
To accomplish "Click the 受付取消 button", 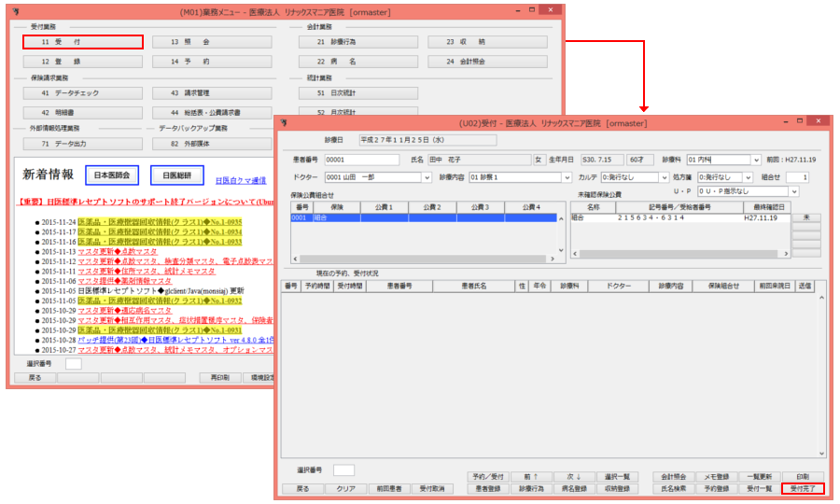I will tap(434, 488).
